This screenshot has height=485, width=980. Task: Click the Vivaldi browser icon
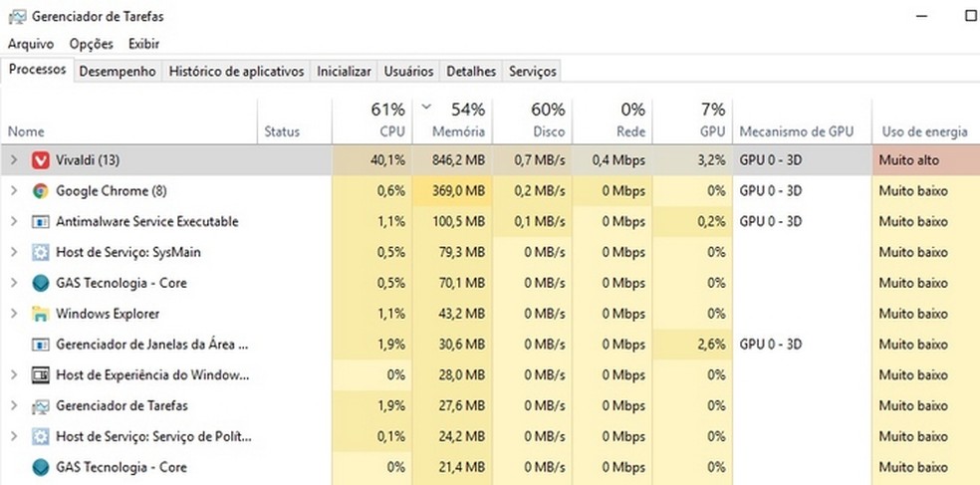point(41,159)
